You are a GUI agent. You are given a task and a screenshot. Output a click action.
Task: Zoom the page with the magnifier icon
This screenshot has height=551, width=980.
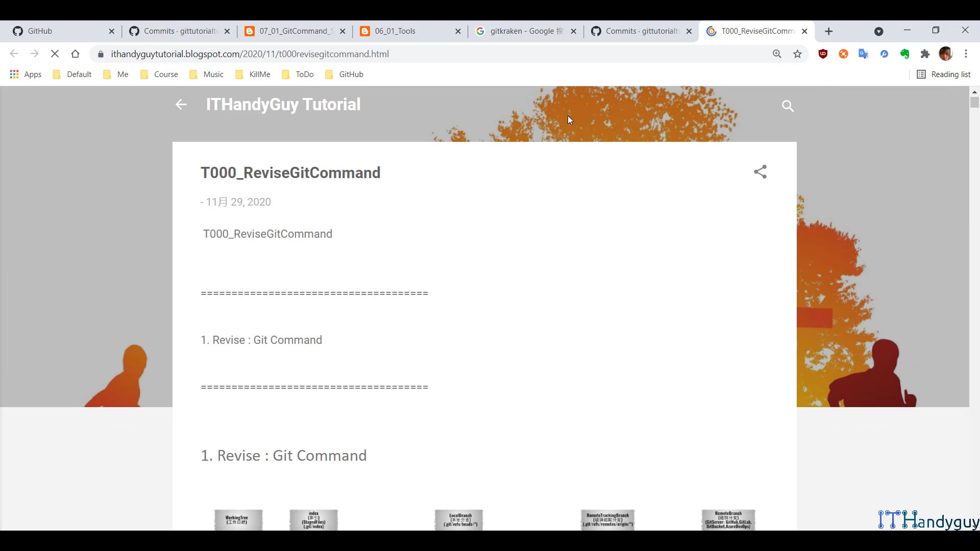(x=776, y=54)
